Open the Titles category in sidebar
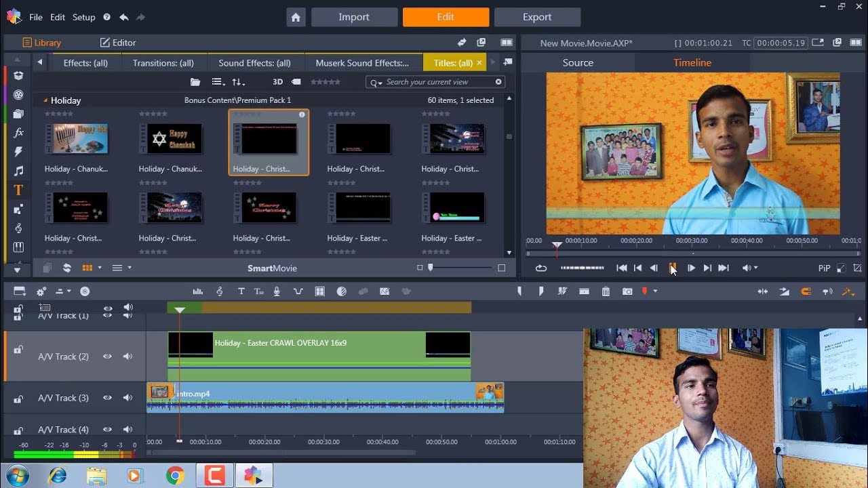Viewport: 868px width, 488px height. click(x=18, y=190)
